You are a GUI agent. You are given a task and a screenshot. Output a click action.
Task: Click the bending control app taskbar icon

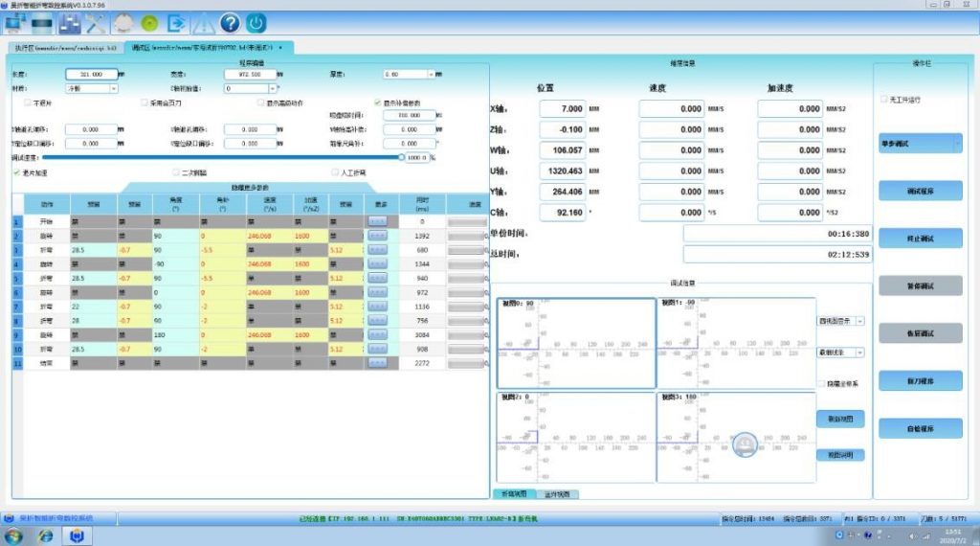pos(77,536)
